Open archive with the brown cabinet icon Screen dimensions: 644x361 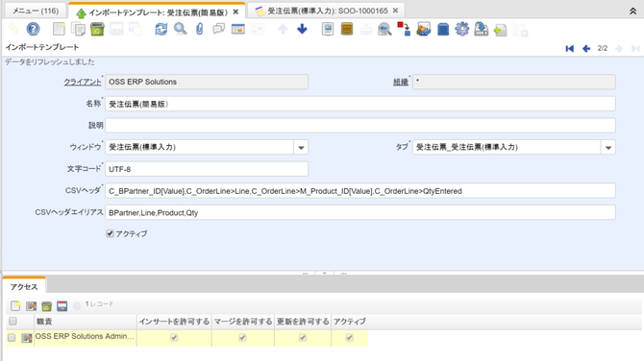(x=347, y=29)
